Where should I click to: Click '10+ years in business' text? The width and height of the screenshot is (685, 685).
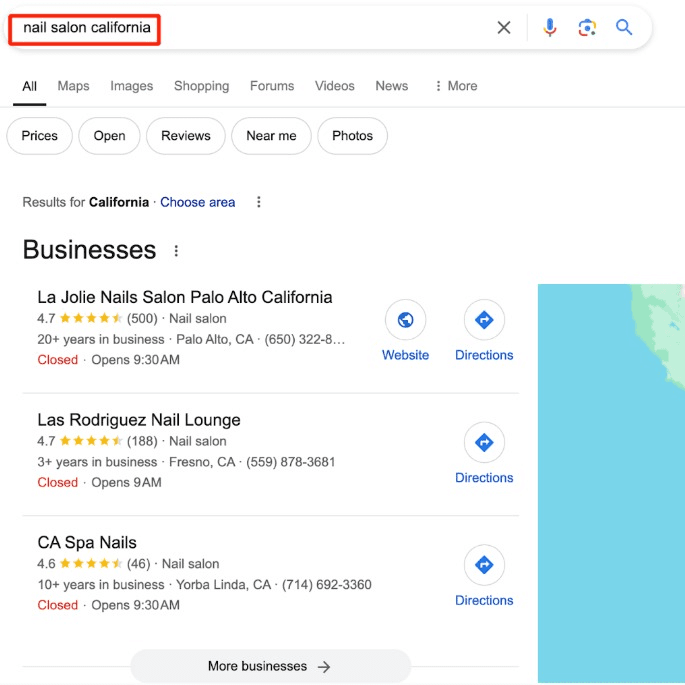[101, 585]
